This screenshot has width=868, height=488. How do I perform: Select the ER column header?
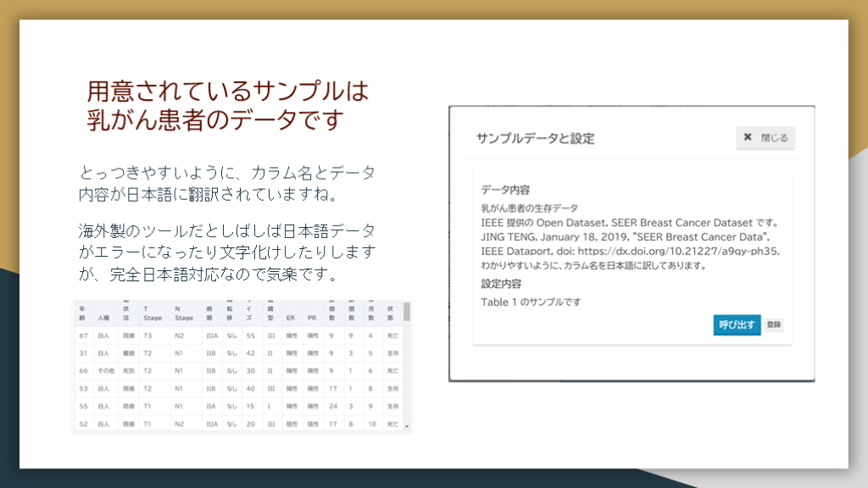(290, 319)
